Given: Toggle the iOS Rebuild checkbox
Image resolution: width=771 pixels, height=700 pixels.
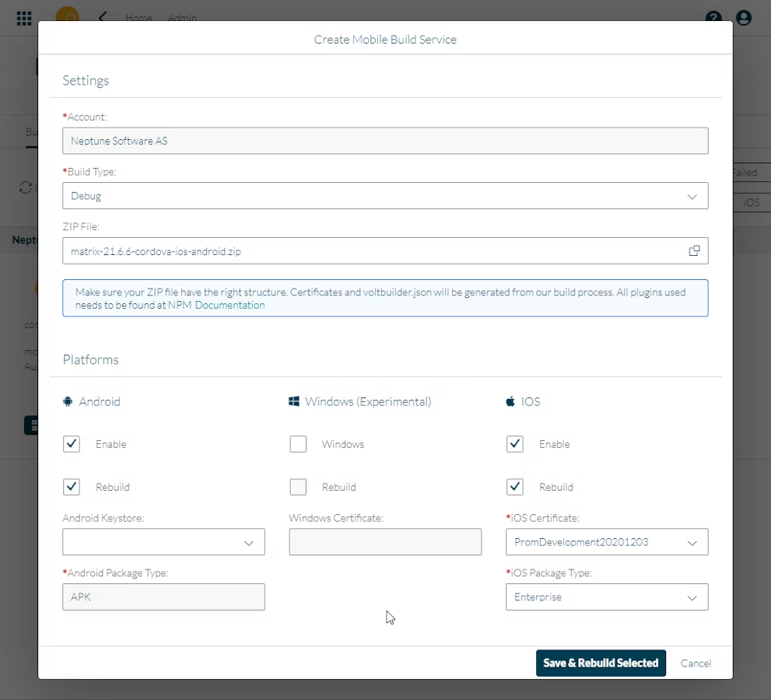Looking at the screenshot, I should pyautogui.click(x=514, y=487).
